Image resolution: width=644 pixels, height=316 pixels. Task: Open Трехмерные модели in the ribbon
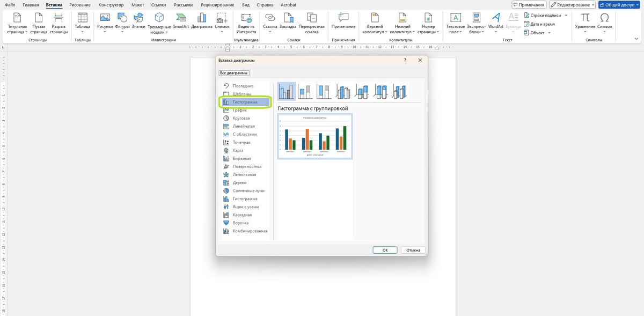159,23
